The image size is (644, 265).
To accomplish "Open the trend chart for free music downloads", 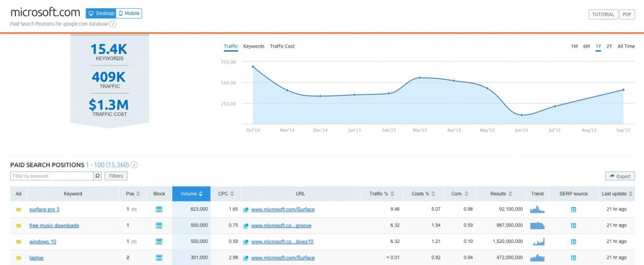I will click(537, 225).
